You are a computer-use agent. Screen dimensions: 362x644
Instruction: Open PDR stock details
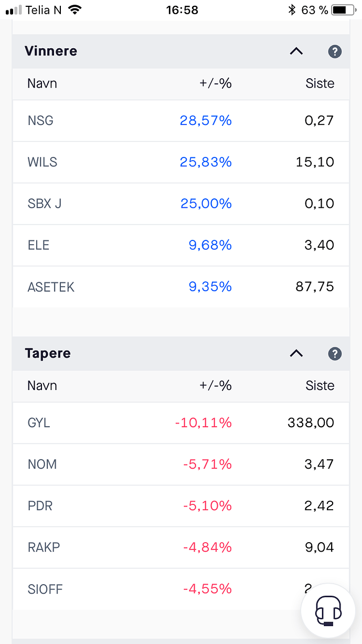[x=40, y=506]
